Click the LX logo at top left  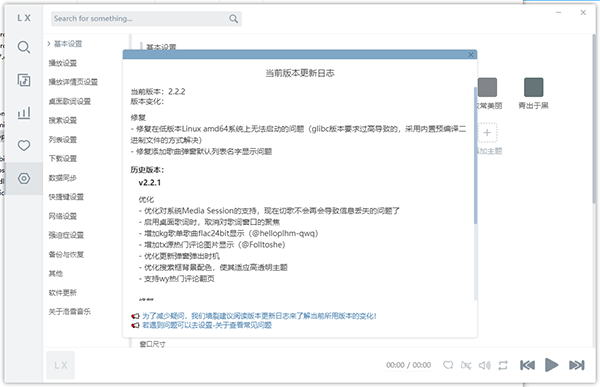[24, 18]
